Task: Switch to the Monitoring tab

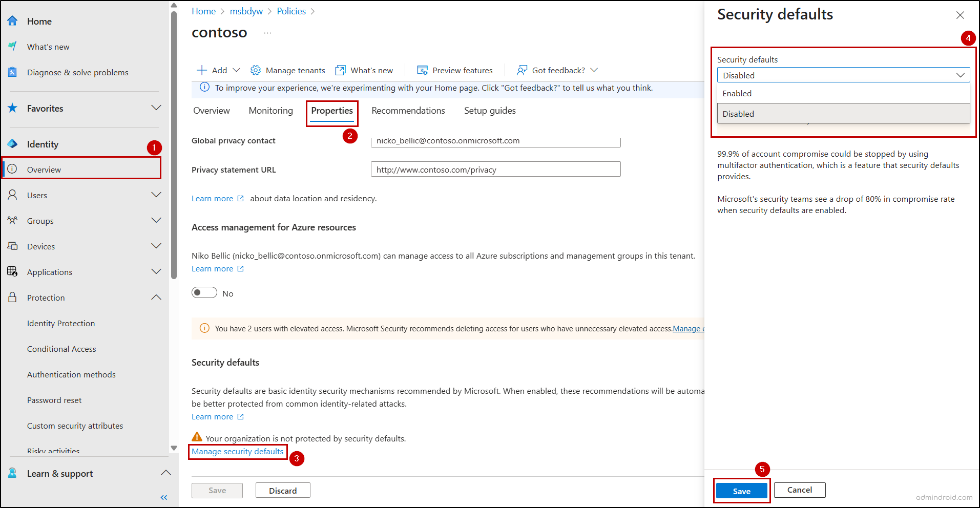Action: (x=270, y=110)
